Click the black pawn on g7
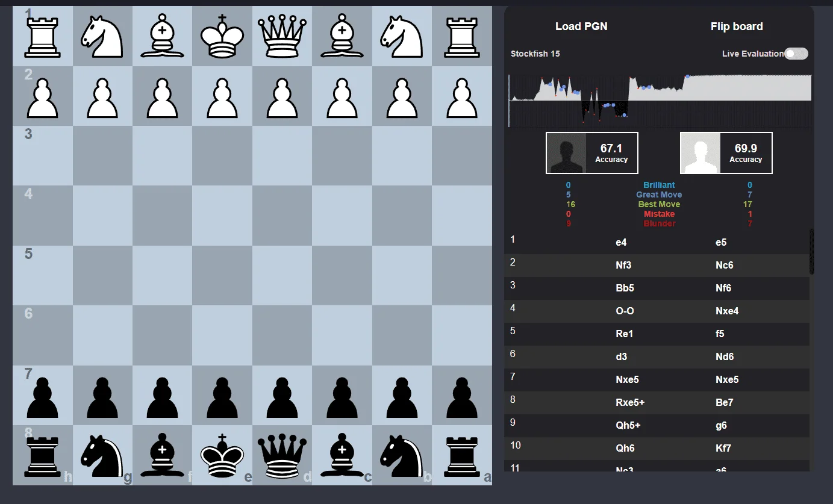Screen dimensions: 833x504 [102, 397]
